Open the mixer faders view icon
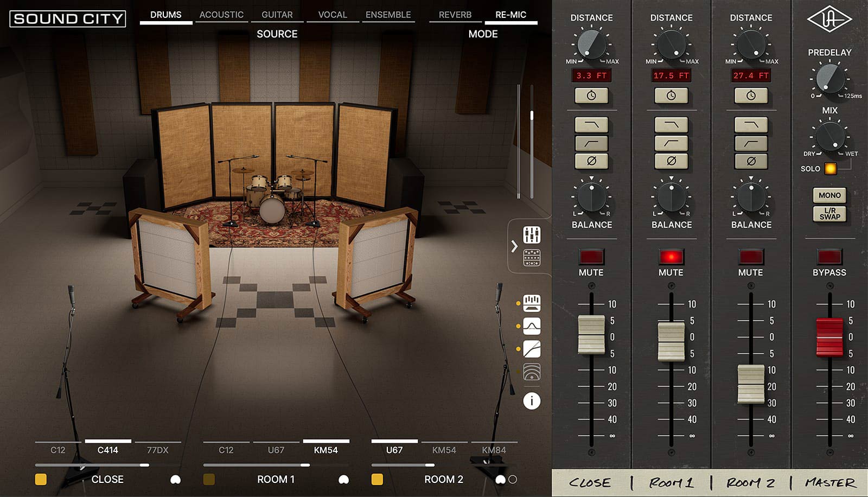The image size is (868, 497). point(532,235)
